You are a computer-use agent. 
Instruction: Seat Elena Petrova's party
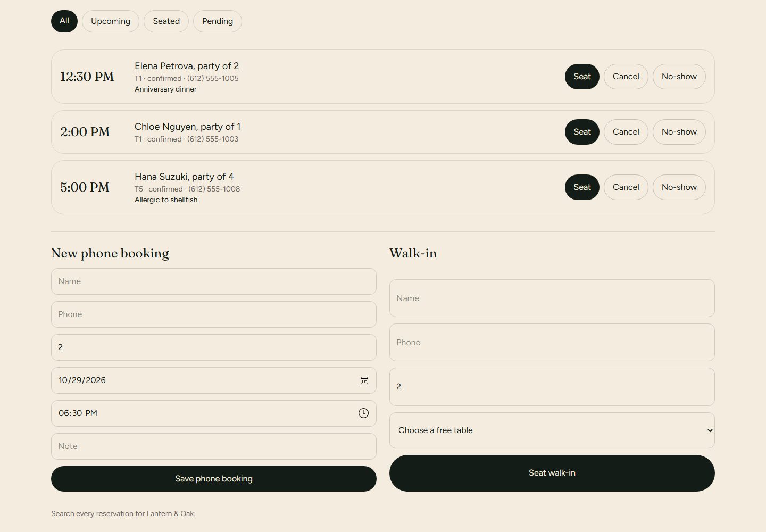pyautogui.click(x=582, y=77)
